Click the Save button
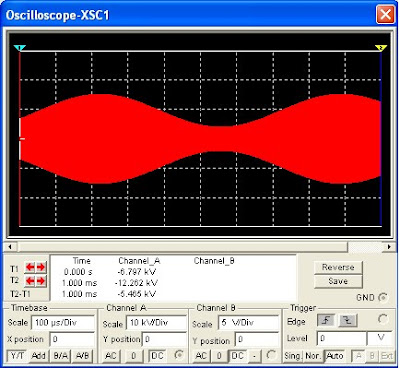Viewport: 400px width, 368px height. point(338,281)
